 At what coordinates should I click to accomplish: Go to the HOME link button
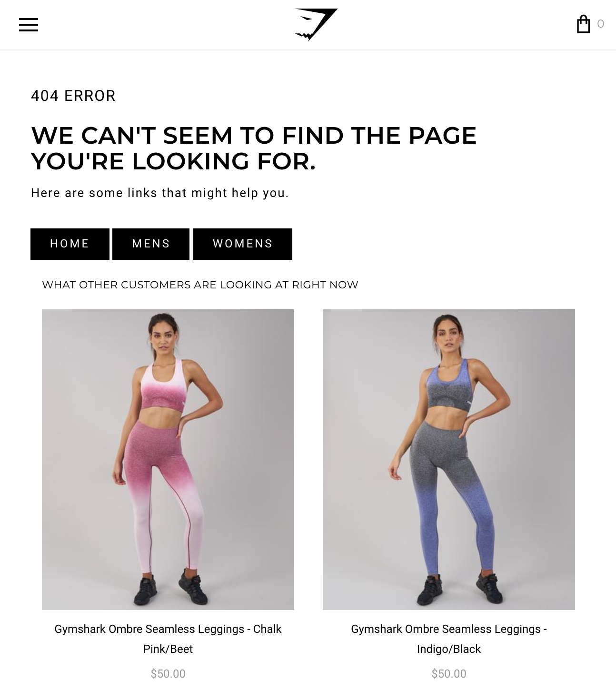[x=70, y=244]
